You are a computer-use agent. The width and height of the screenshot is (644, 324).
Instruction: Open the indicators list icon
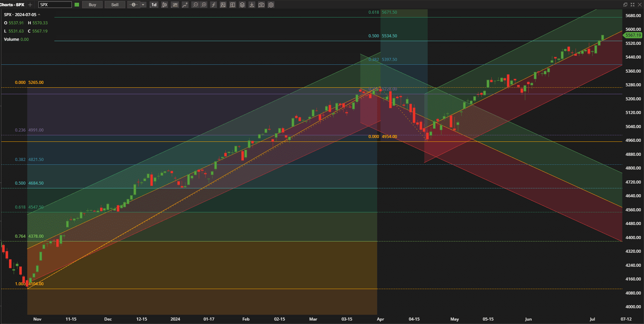point(175,5)
